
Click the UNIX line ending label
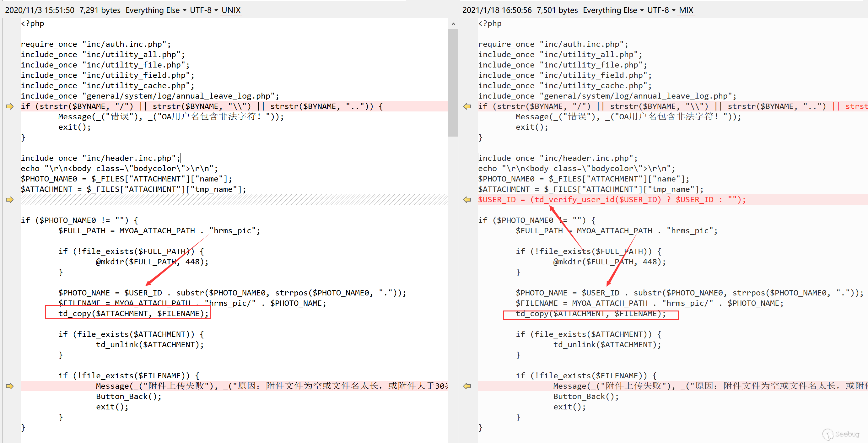coord(231,10)
